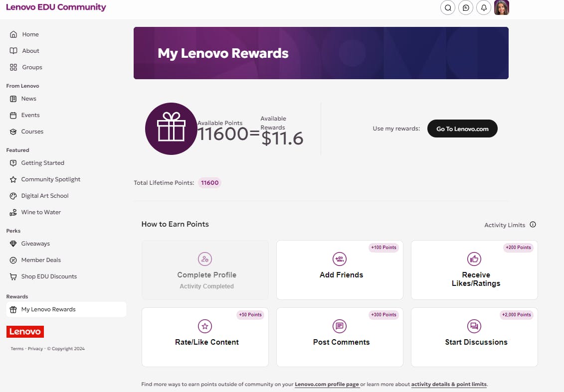Click the +100 Points badge
564x392 pixels.
pyautogui.click(x=383, y=248)
